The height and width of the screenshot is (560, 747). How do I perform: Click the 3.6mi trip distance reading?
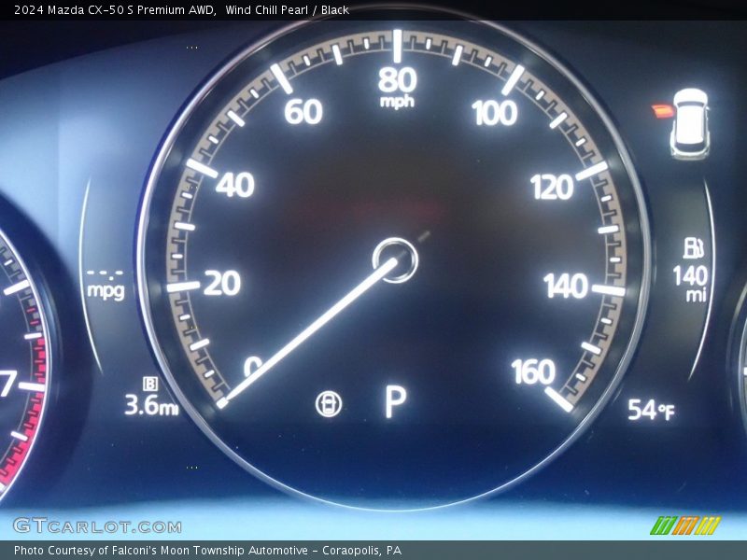[151, 405]
